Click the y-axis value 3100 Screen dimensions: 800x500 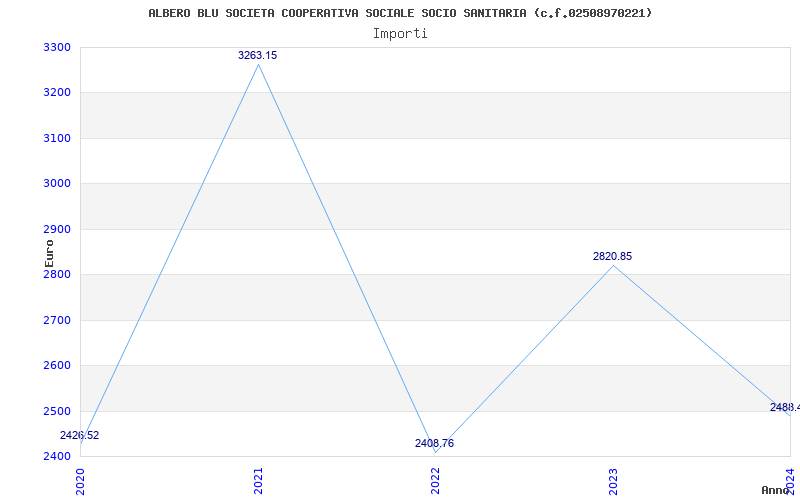click(57, 138)
